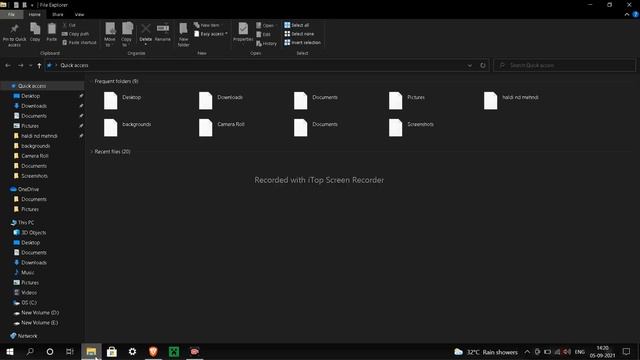This screenshot has width=640, height=360.
Task: Click the Paste ribbon icon
Action: 51,32
